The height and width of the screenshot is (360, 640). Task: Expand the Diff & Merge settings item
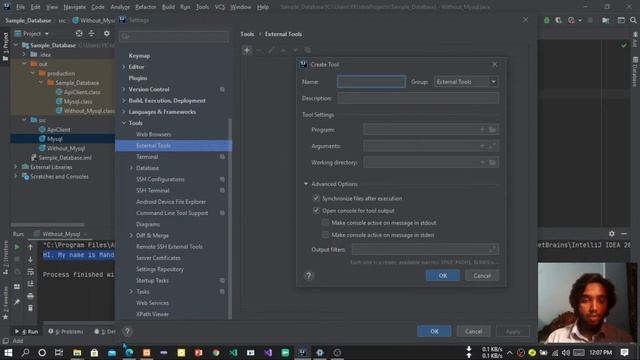(x=131, y=236)
